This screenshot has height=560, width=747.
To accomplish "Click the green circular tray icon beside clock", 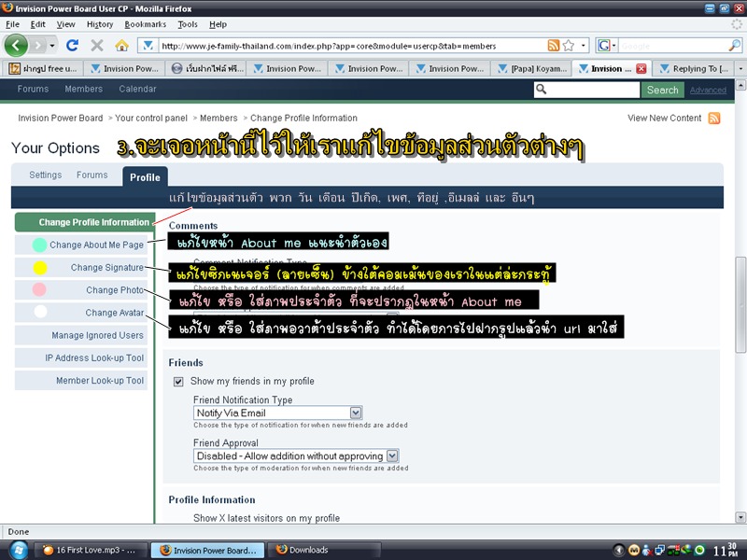I will click(x=699, y=551).
